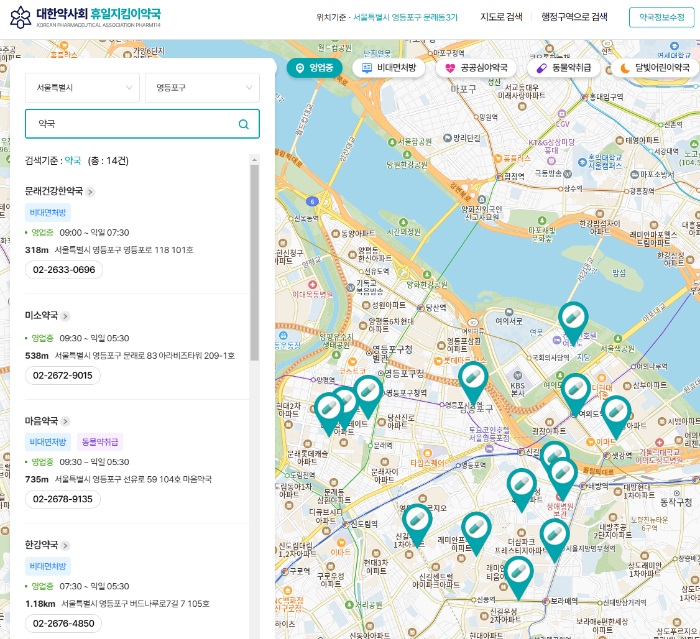Click the 비대면처방 tag under 한강약국
This screenshot has width=700, height=639.
pos(48,566)
